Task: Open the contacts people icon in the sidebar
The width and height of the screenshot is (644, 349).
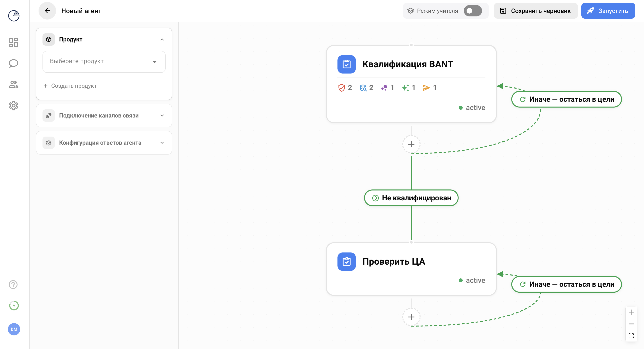Action: (x=14, y=84)
